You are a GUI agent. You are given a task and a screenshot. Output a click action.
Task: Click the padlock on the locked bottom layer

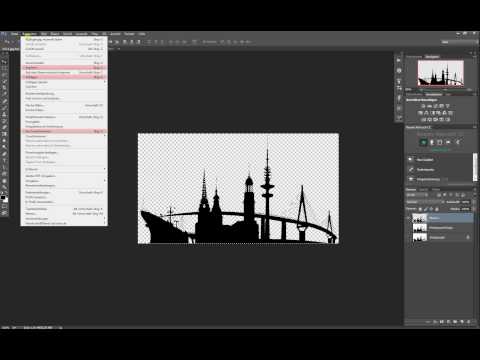coord(468,237)
